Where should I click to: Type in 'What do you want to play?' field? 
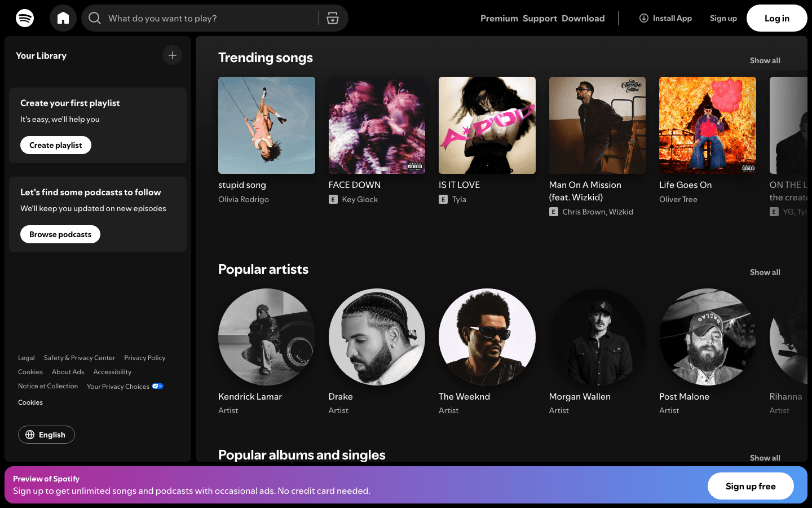point(210,18)
